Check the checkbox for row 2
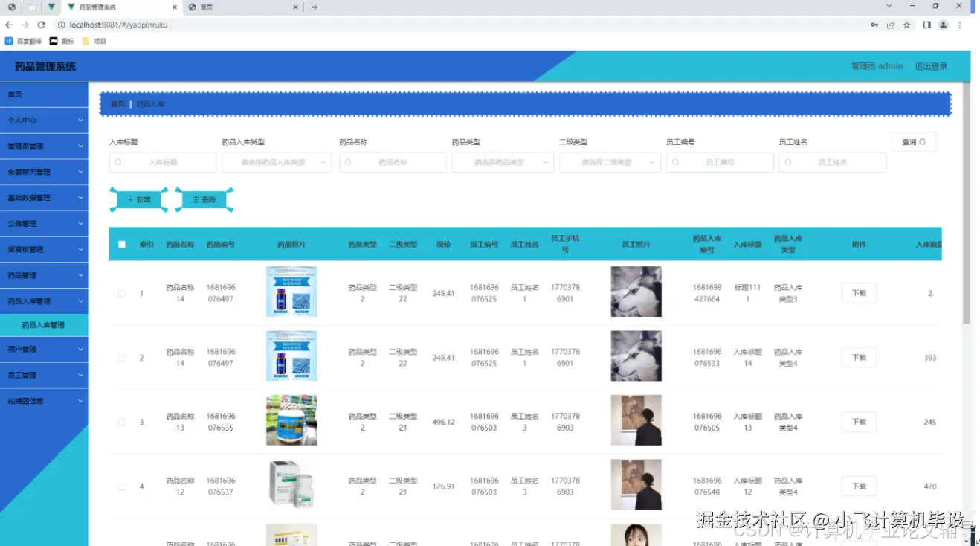980x546 pixels. pos(122,358)
